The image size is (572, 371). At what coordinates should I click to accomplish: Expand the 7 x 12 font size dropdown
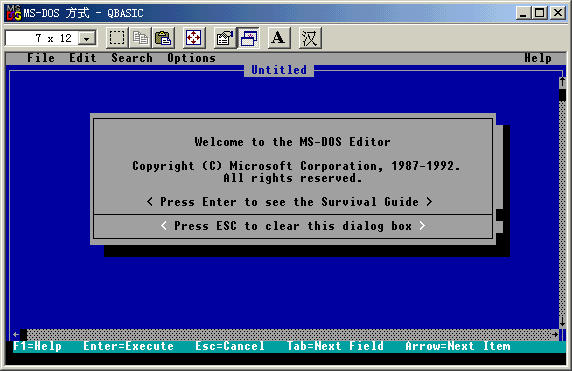(87, 38)
